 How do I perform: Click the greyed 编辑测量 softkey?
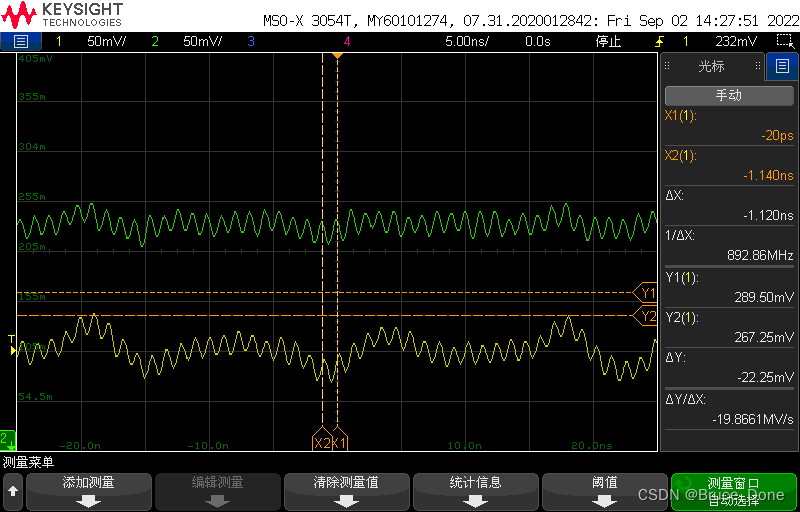pyautogui.click(x=217, y=492)
